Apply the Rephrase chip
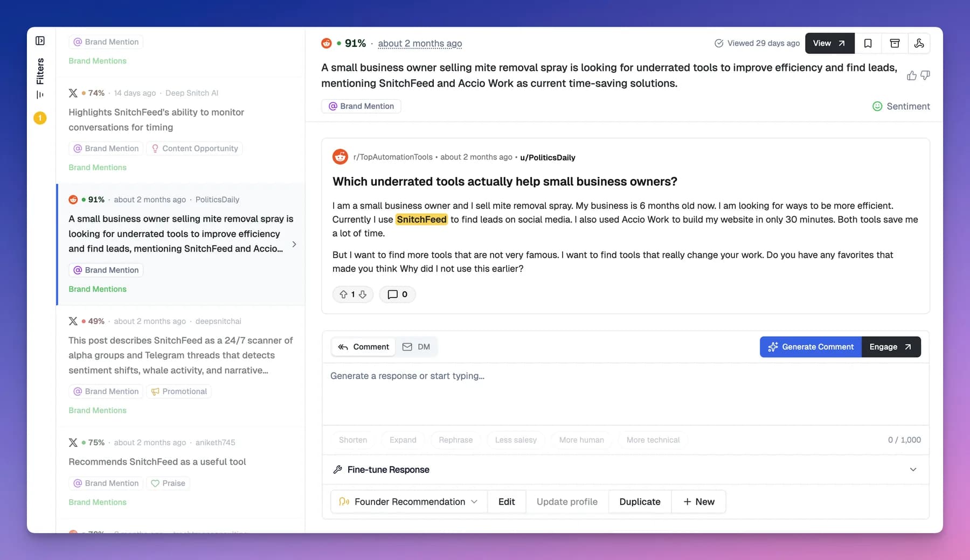Viewport: 970px width, 560px height. click(x=455, y=440)
